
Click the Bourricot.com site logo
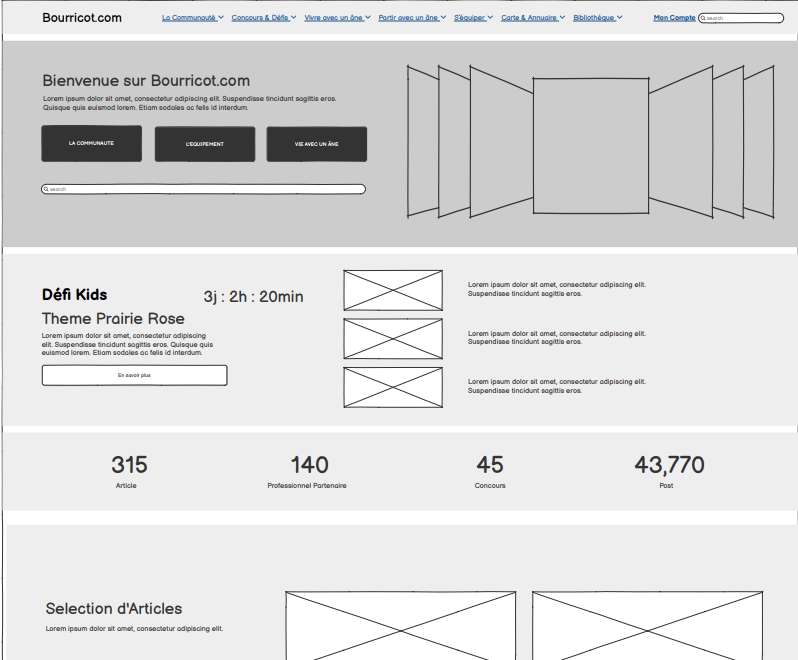pyautogui.click(x=82, y=18)
